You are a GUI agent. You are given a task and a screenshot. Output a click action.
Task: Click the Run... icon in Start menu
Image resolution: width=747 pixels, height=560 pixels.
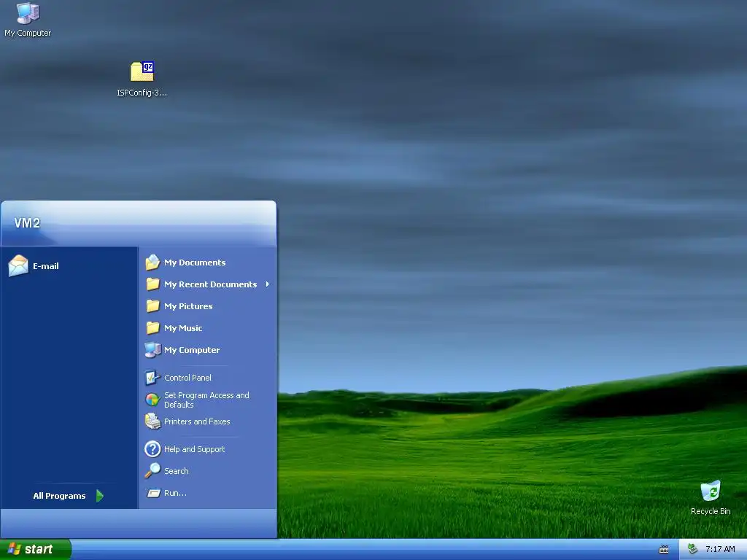coord(153,494)
